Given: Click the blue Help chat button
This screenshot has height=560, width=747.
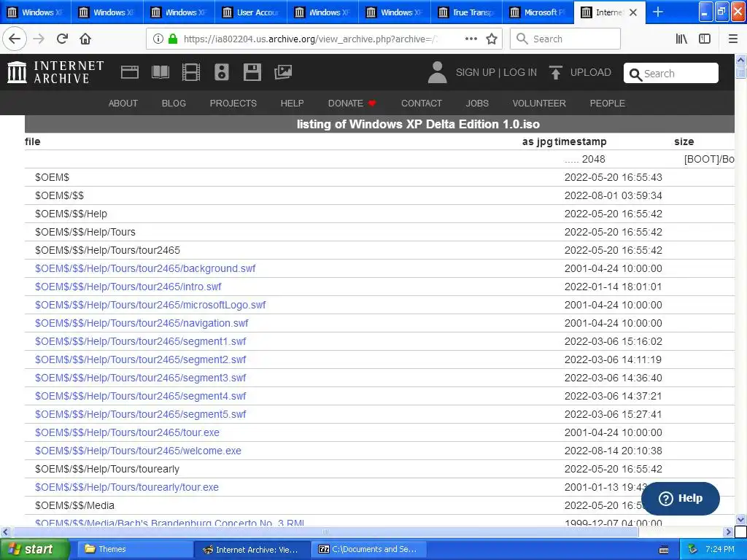Looking at the screenshot, I should tap(681, 498).
